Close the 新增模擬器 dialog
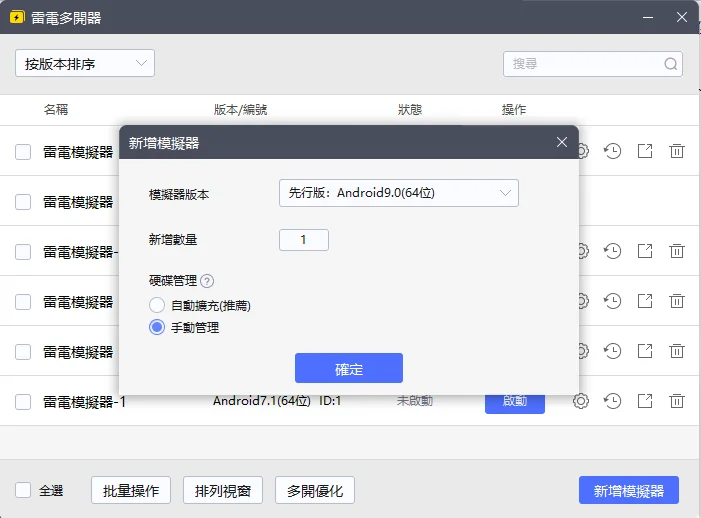This screenshot has height=518, width=701. pos(562,143)
